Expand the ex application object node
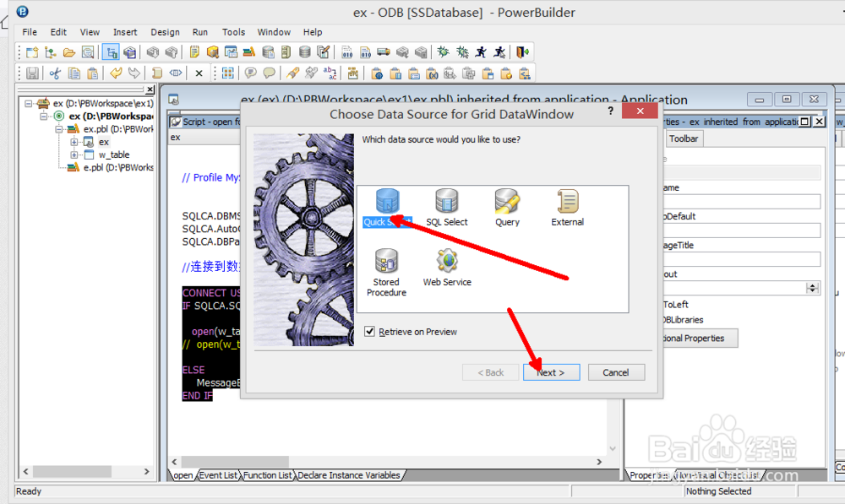The image size is (845, 504). pyautogui.click(x=74, y=142)
